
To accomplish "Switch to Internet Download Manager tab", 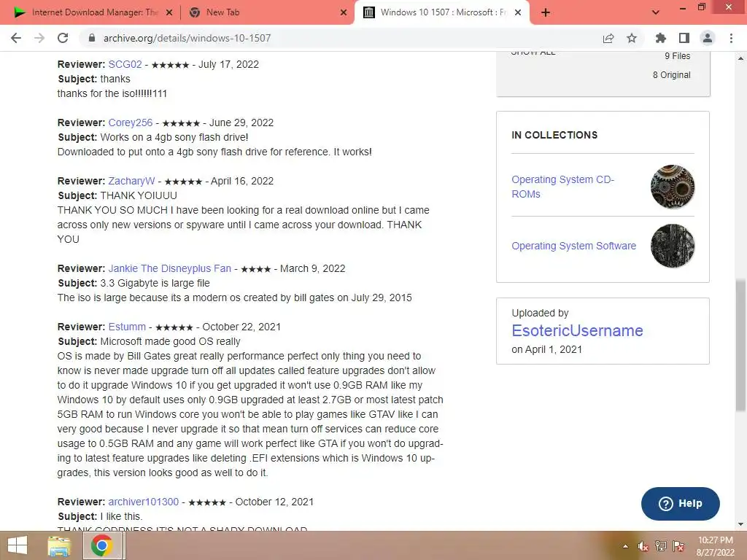I will point(93,13).
